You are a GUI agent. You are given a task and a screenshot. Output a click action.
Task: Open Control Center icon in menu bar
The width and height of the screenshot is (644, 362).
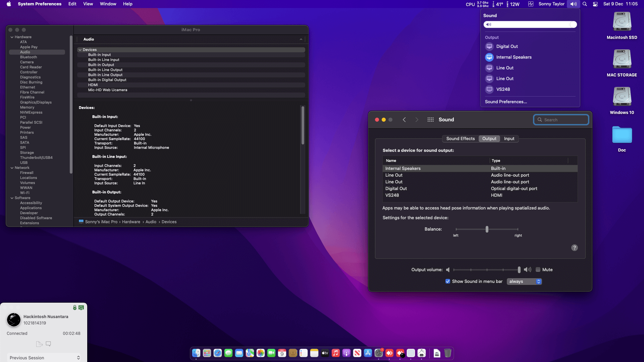point(595,4)
